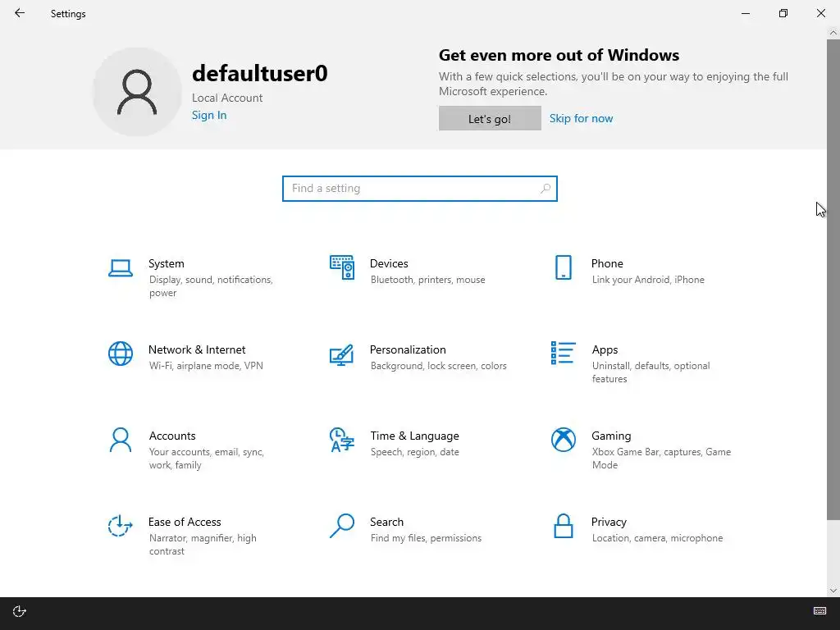The width and height of the screenshot is (840, 630).
Task: Click the scrollbar down arrow
Action: coord(833,591)
